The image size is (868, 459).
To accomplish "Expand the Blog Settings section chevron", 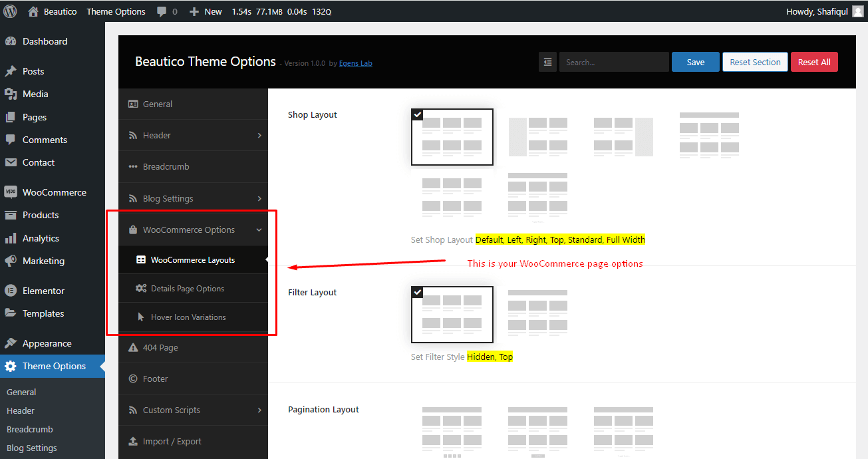I will pos(259,198).
